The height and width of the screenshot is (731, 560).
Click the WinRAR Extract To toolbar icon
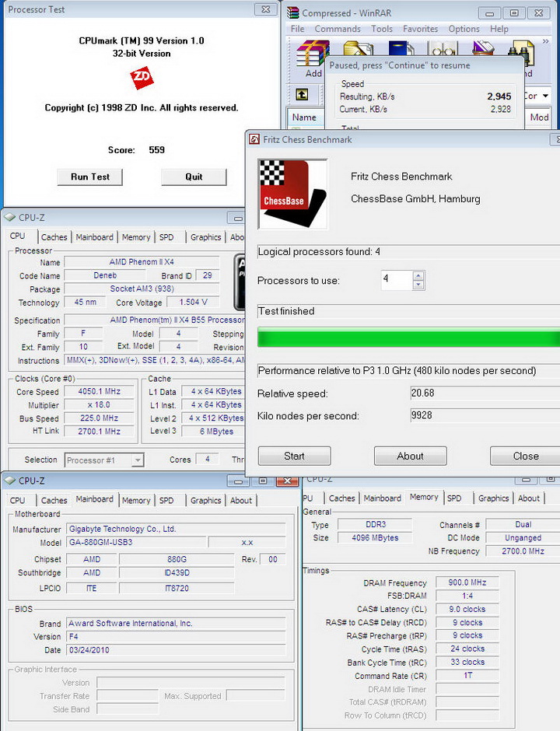point(358,48)
